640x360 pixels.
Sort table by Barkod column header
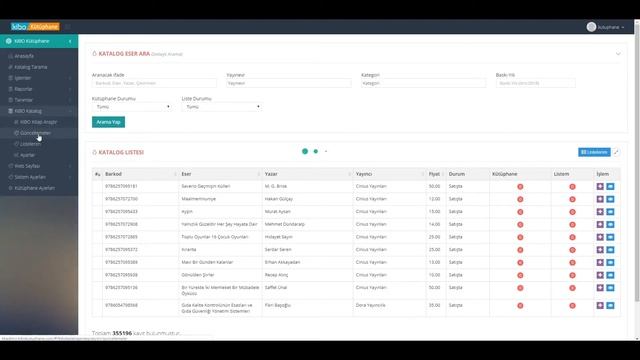(x=140, y=174)
